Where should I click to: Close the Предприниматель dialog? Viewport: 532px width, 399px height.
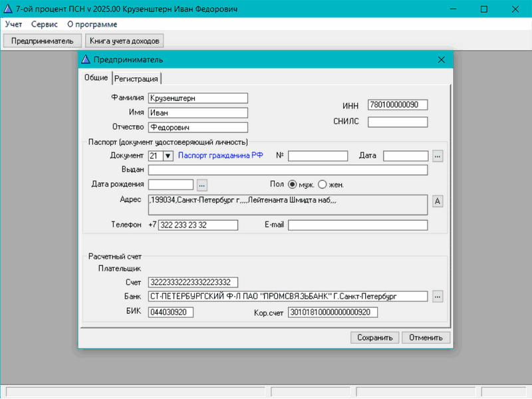click(x=440, y=60)
